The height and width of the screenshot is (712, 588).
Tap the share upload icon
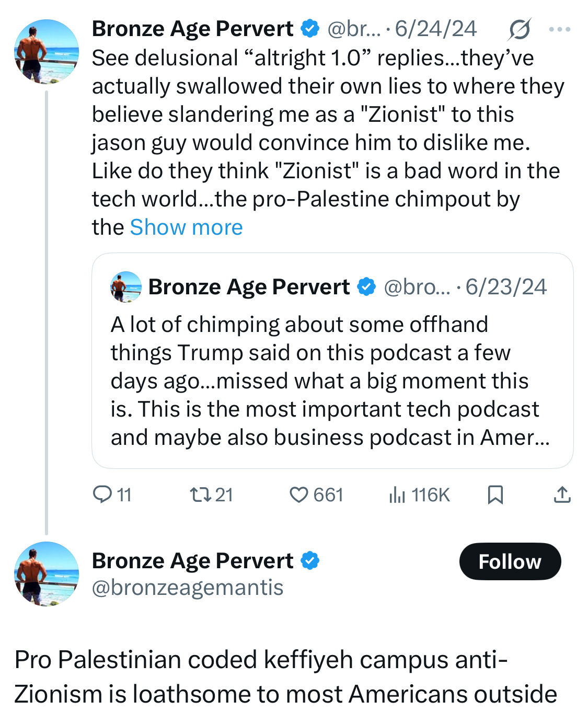[x=562, y=495]
